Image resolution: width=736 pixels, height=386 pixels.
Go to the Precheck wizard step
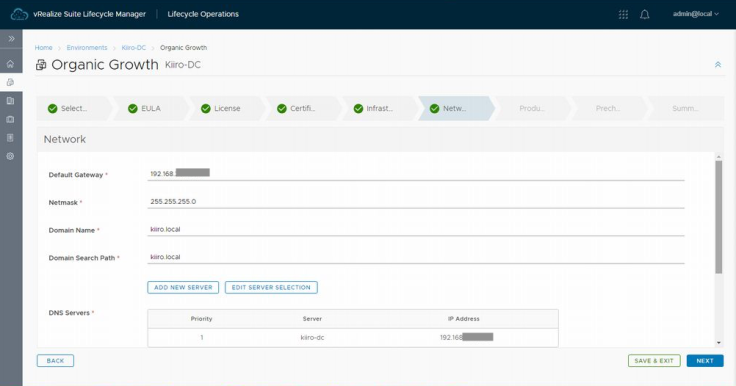[x=608, y=108]
